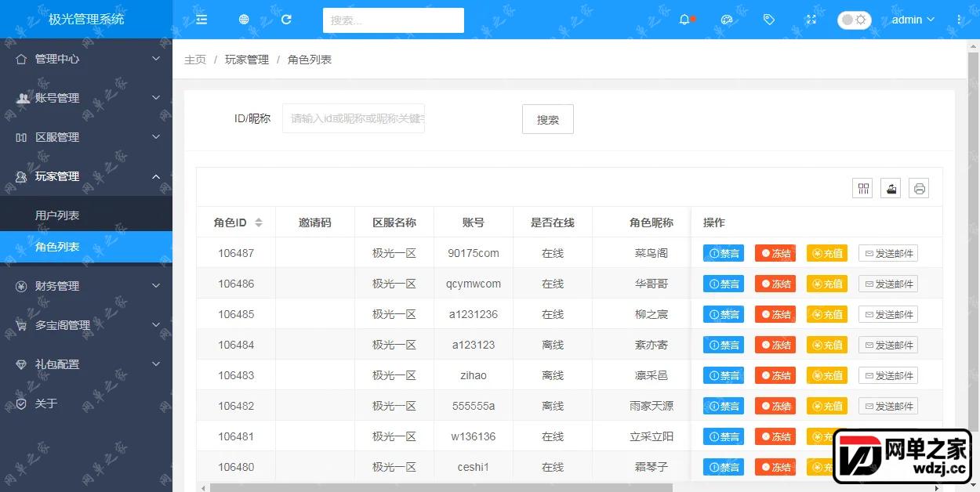
Task: Click the refresh icon in top bar
Action: point(286,20)
